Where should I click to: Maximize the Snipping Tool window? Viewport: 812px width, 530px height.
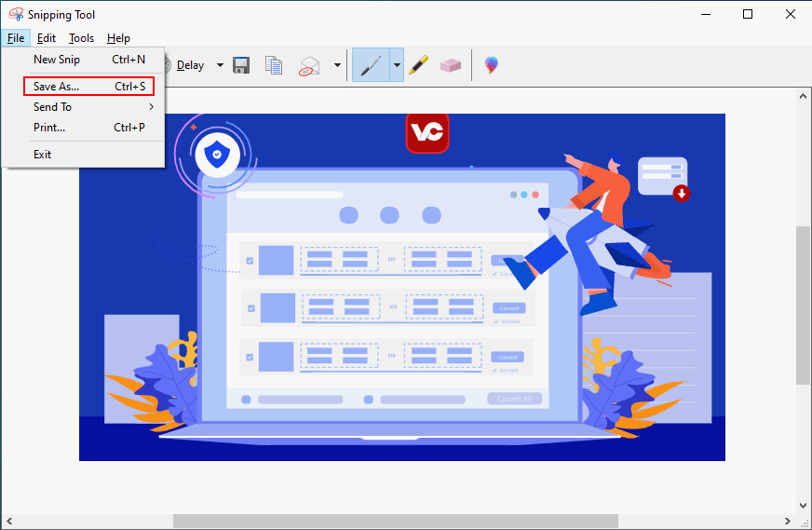coord(747,14)
